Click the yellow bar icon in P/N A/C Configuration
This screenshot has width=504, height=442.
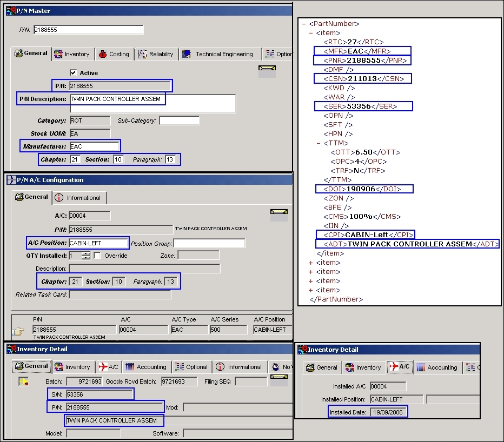tap(279, 212)
